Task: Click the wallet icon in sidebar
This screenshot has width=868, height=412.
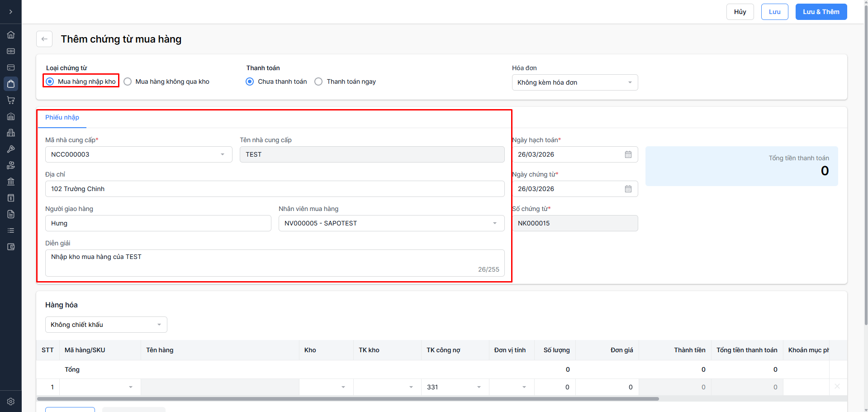Action: pyautogui.click(x=11, y=247)
